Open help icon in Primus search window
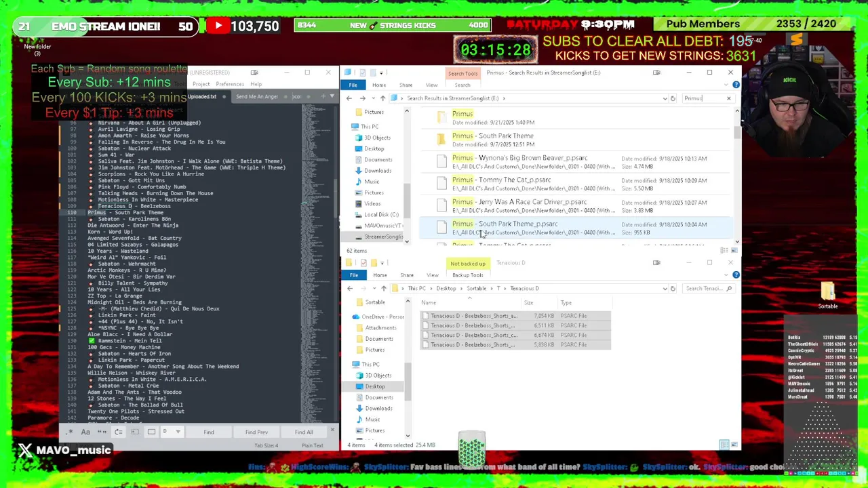This screenshot has width=868, height=488. click(x=736, y=85)
